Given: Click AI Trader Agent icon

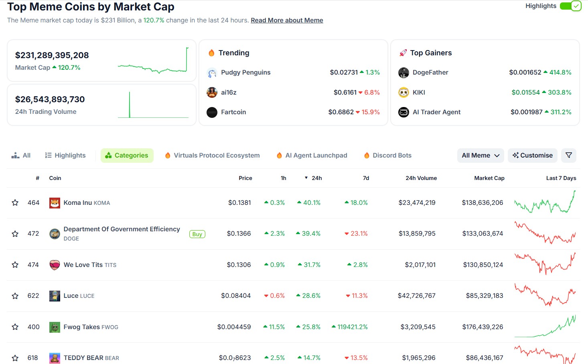Looking at the screenshot, I should tap(403, 112).
